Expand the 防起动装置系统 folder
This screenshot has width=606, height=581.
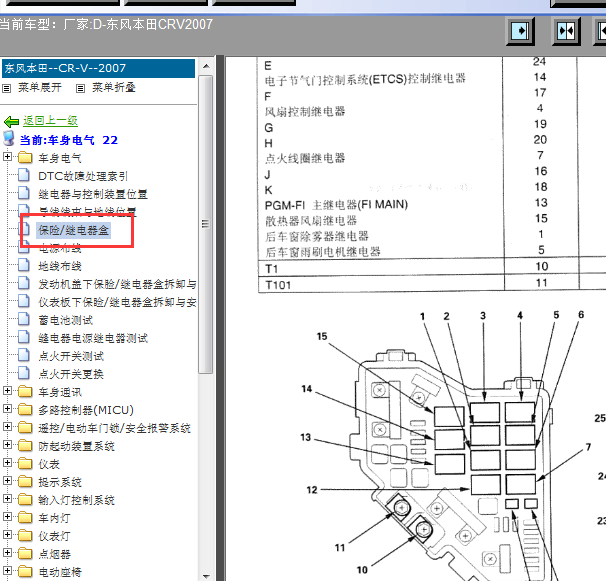click(x=7, y=445)
